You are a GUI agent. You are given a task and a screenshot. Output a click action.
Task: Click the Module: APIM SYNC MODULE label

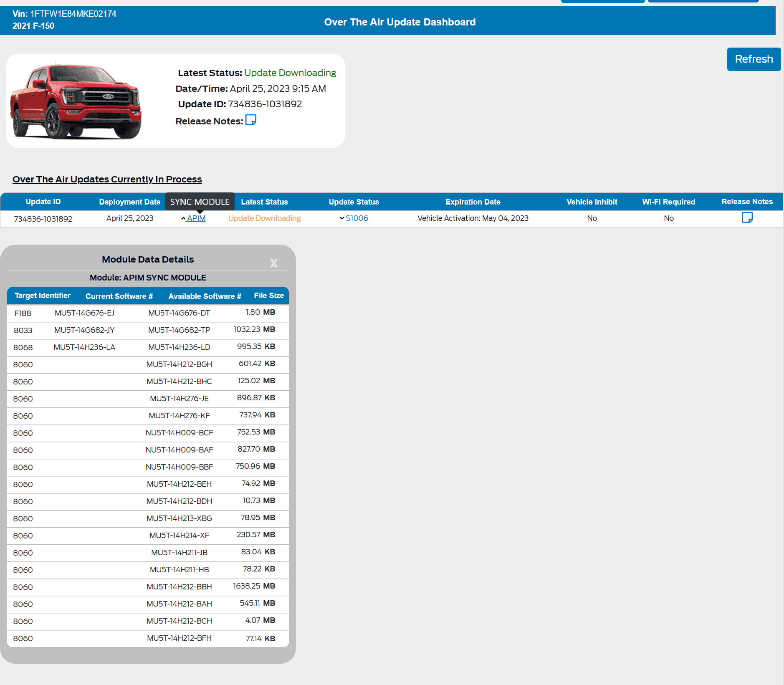tap(148, 278)
